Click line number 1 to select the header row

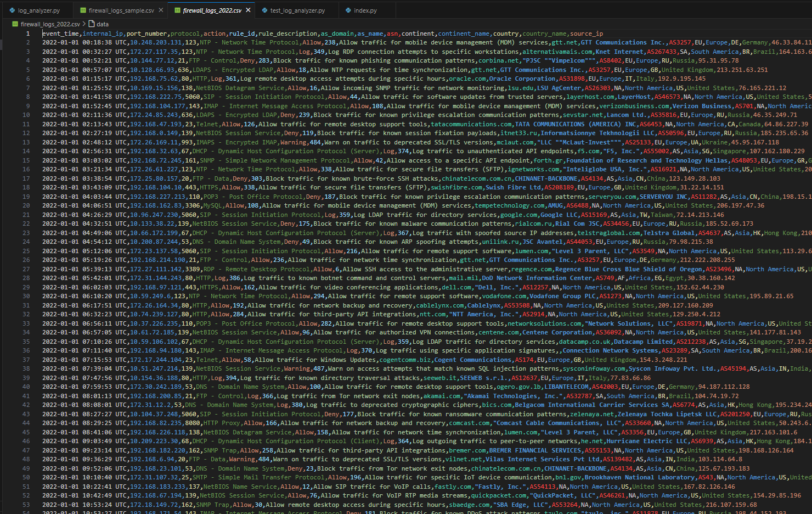tap(27, 33)
